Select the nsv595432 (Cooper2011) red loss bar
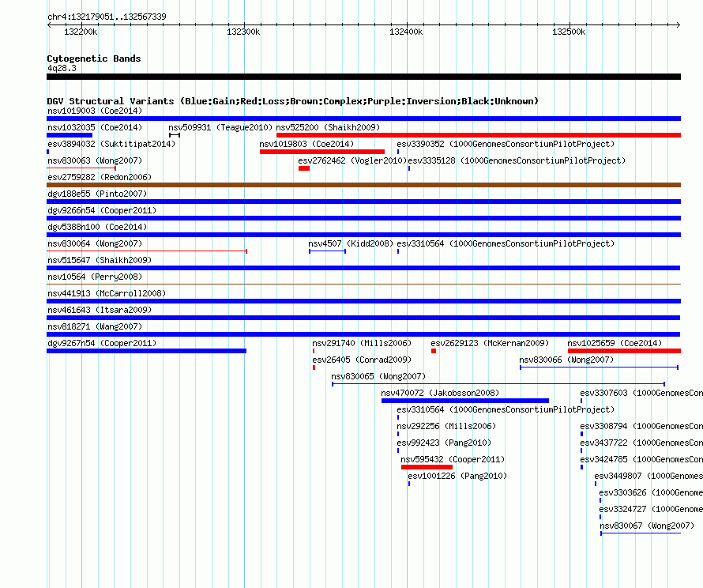703x588 pixels. coord(427,467)
